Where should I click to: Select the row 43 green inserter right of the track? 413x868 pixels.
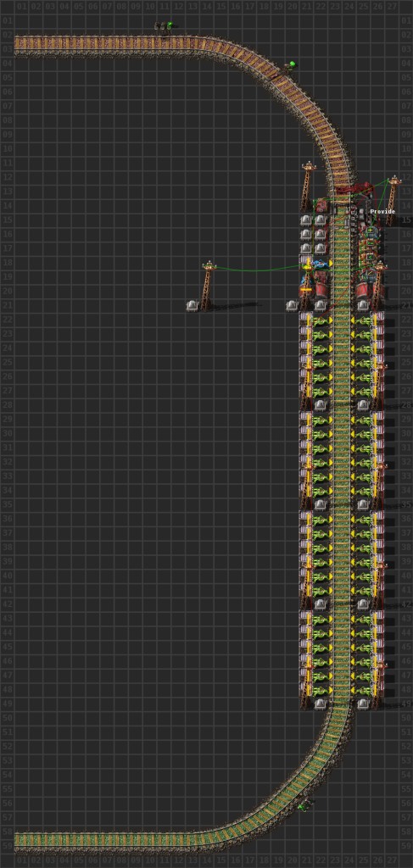tap(363, 618)
